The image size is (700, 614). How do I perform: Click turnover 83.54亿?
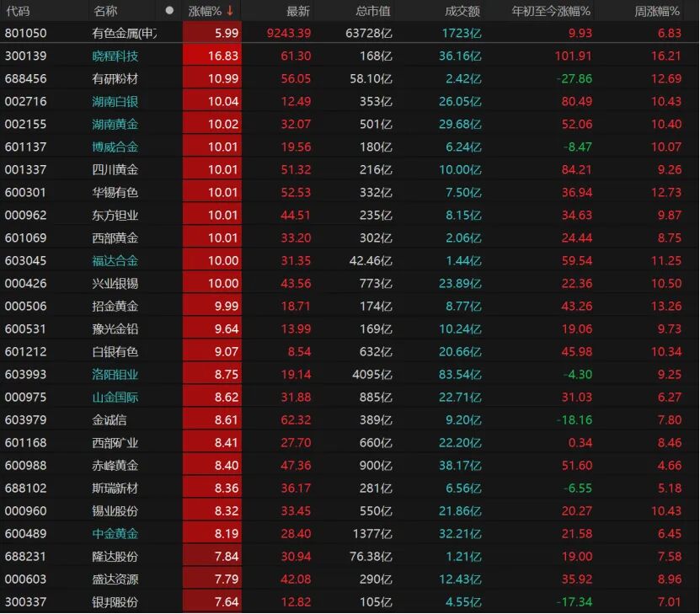tap(460, 374)
